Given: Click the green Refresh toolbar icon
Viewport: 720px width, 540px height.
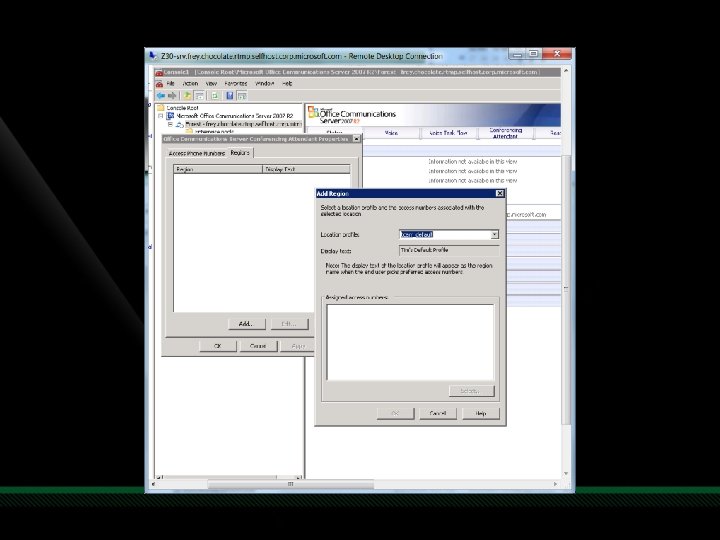Looking at the screenshot, I should [x=214, y=96].
